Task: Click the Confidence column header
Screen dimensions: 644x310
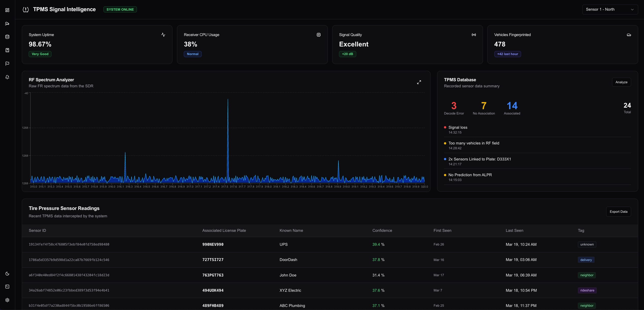Action: [x=382, y=231]
